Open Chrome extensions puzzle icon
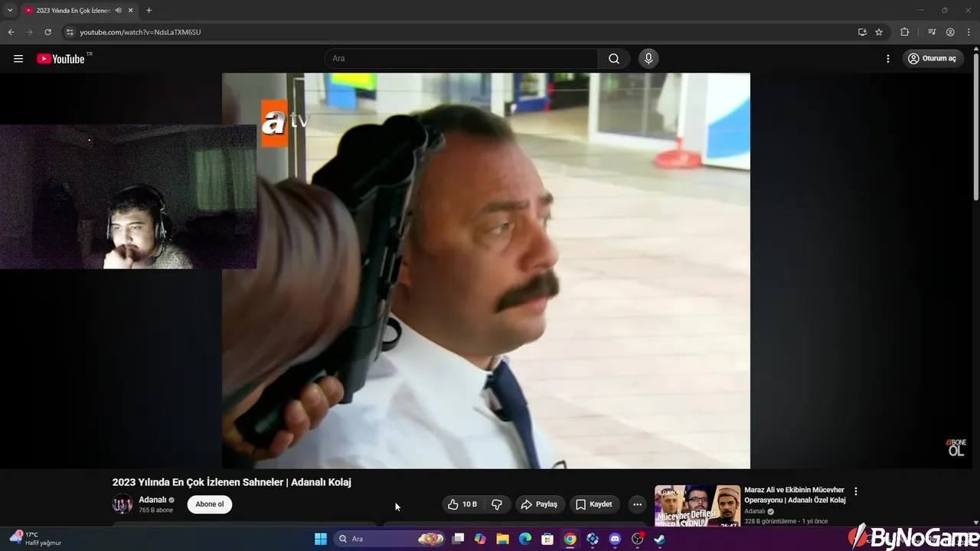 click(905, 32)
